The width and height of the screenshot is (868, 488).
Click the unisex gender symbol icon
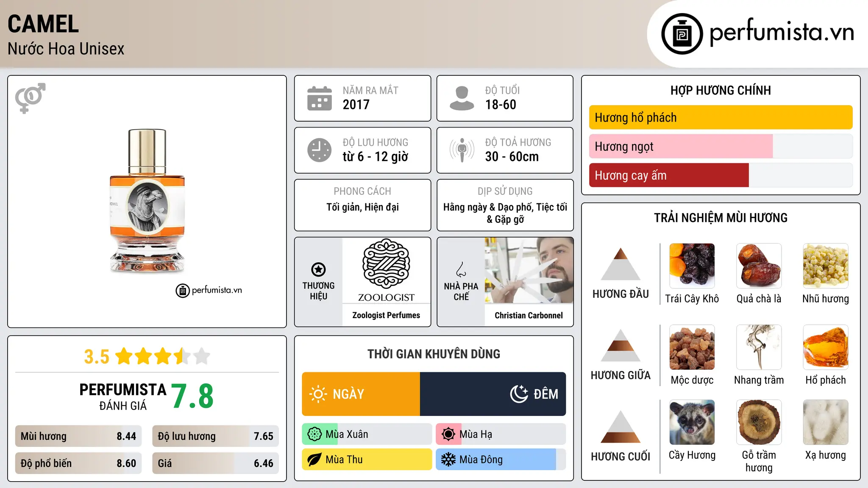30,98
